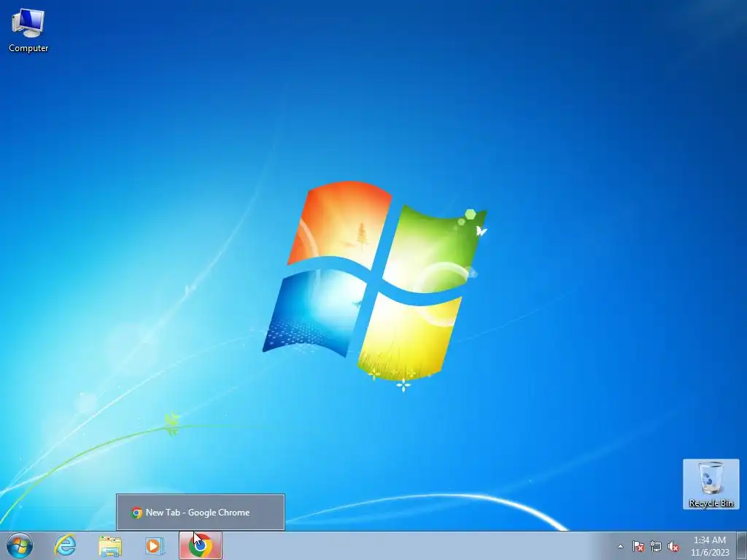Click the Show Desktop strip beside the clock

[742, 545]
